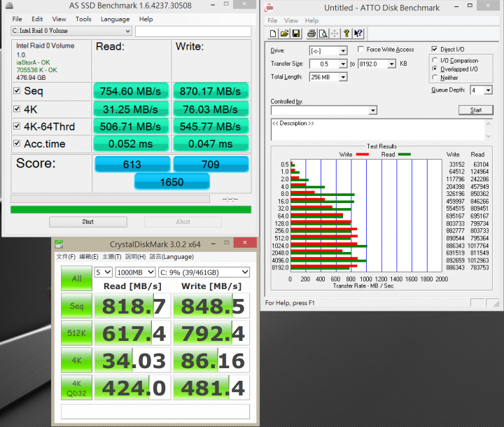
Task: Click the green Seq button in CrystalDiskMark
Action: (x=76, y=306)
